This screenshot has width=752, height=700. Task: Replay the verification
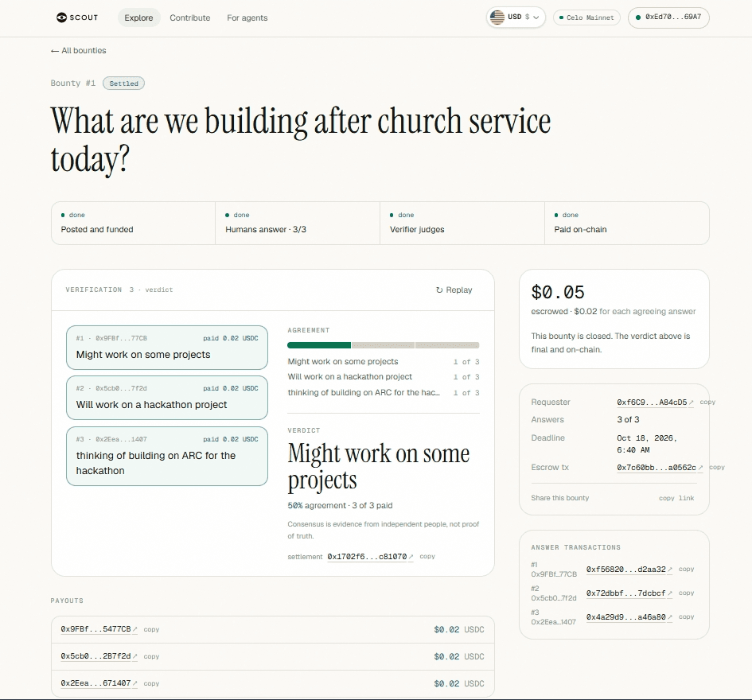[x=454, y=290]
